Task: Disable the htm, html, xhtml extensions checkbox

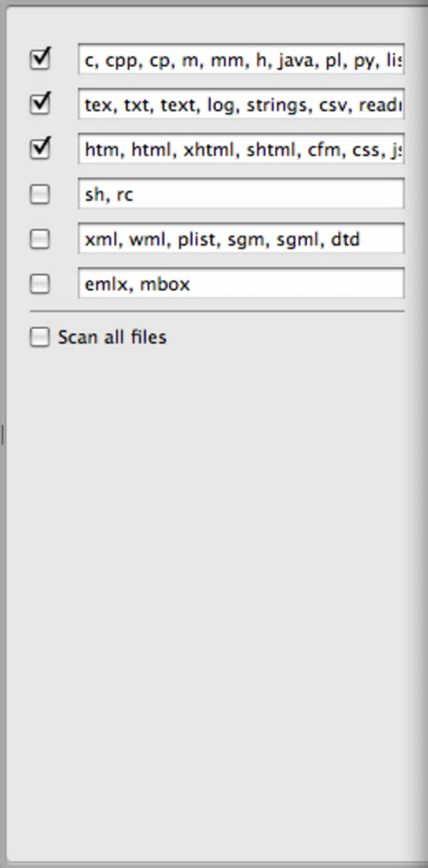Action: [40, 149]
